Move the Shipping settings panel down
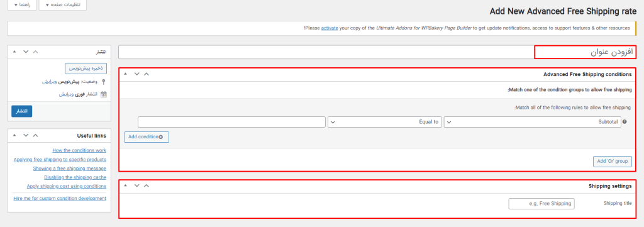This screenshot has height=227, width=644. (136, 186)
